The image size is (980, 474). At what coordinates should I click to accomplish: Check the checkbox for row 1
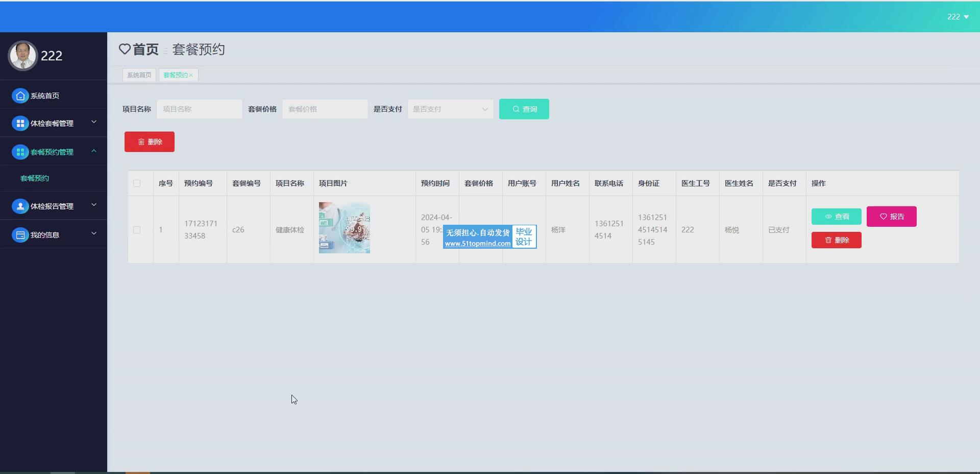click(137, 230)
